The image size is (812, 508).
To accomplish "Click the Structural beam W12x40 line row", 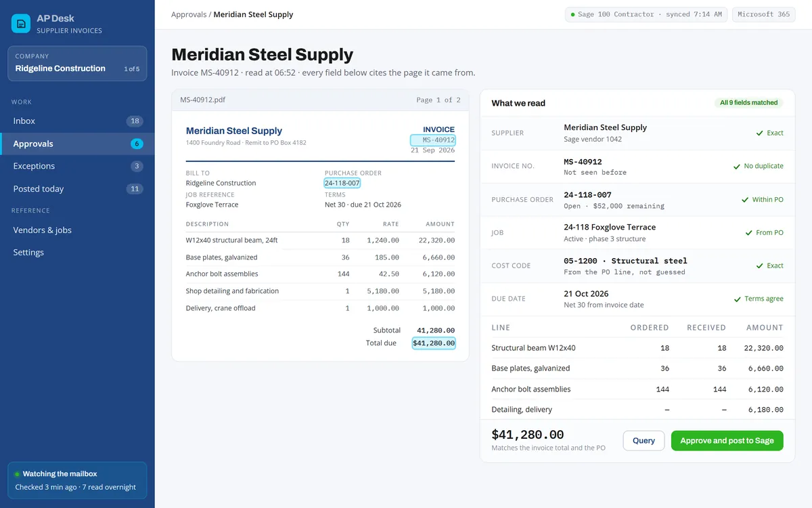I will (x=637, y=348).
